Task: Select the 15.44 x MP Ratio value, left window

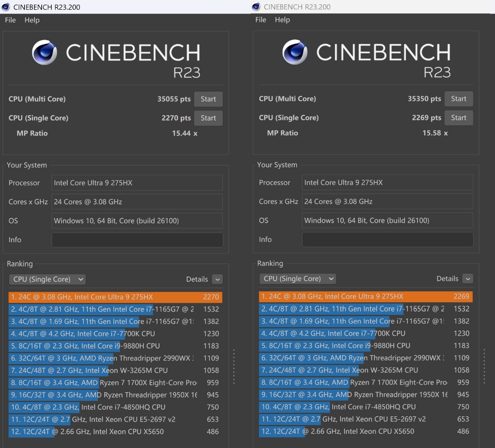Action: (x=185, y=133)
